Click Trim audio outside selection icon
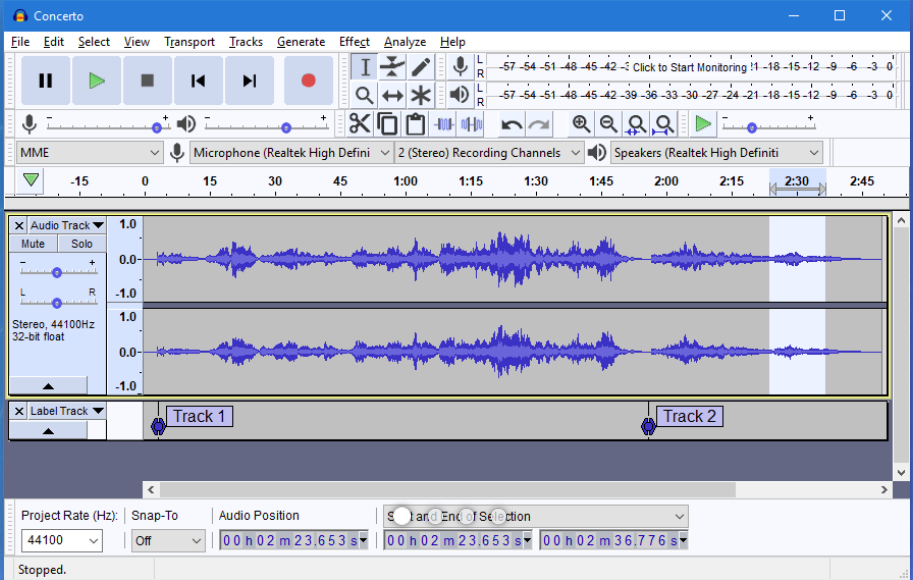Screen dimensions: 913x580 click(x=444, y=124)
